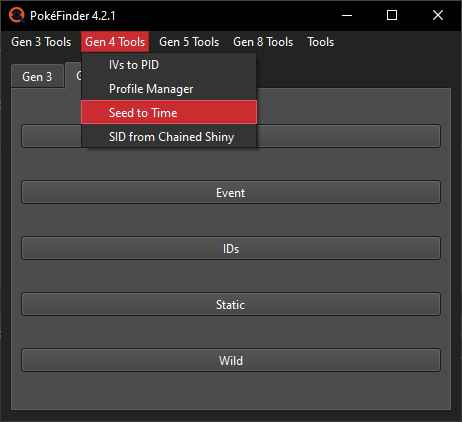Click the PokéFinder app icon in title bar

17,15
